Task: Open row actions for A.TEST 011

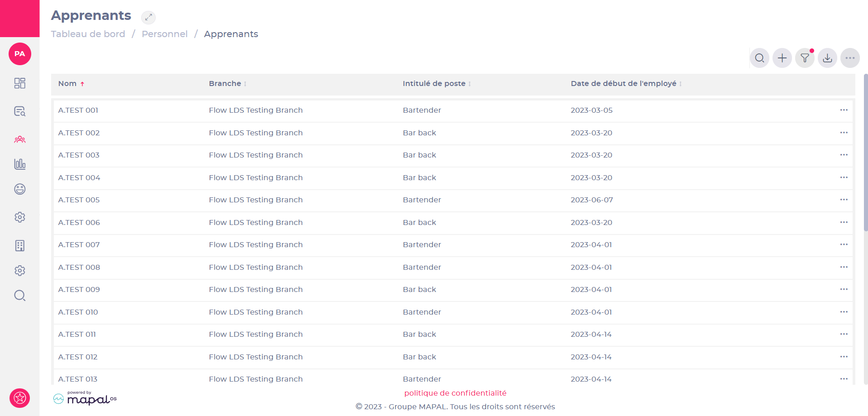Action: 844,334
